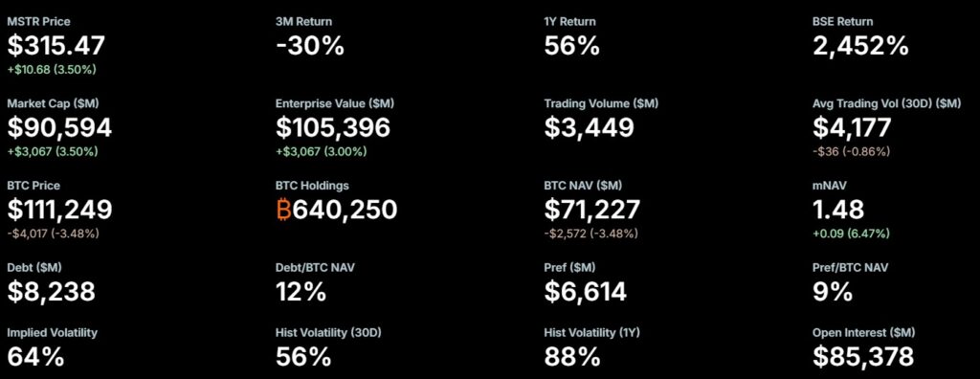
Task: Click the Open Interest $85,378 value
Action: pyautogui.click(x=863, y=357)
